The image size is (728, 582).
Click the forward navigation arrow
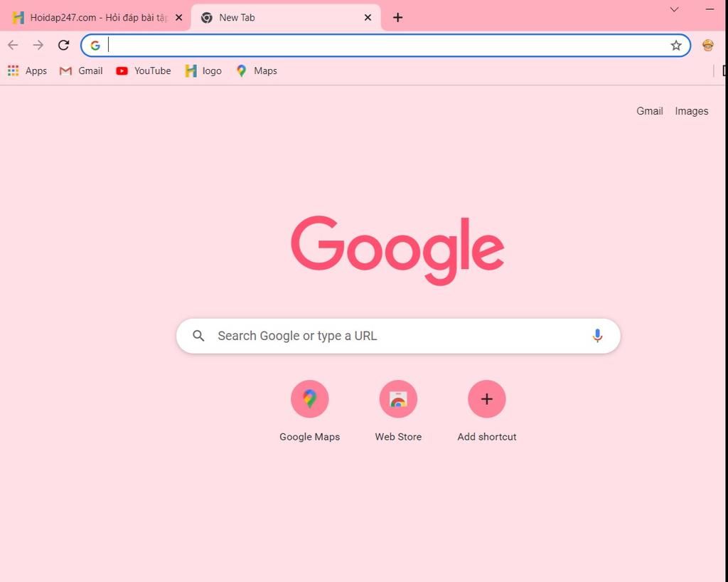point(38,45)
